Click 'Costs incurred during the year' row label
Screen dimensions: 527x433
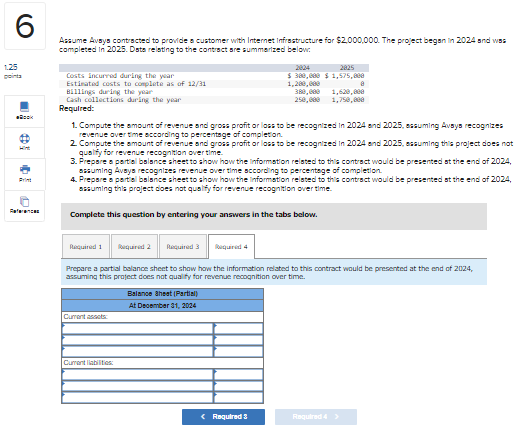(x=120, y=76)
